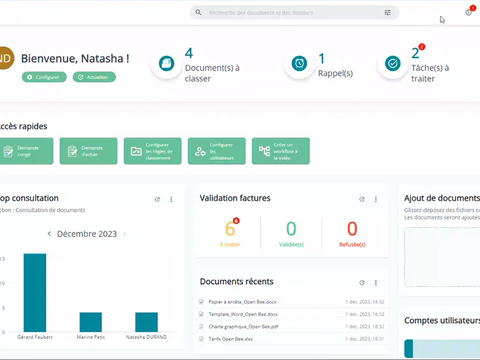The height and width of the screenshot is (360, 480).
Task: Refresh the Documents récents widget
Action: coord(362,283)
